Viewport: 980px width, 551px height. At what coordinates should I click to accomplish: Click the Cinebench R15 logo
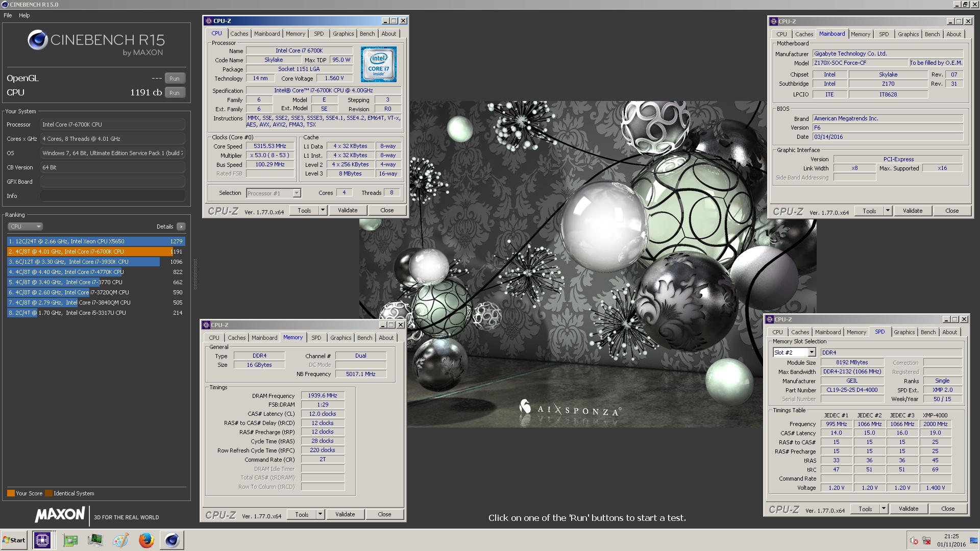pos(95,43)
